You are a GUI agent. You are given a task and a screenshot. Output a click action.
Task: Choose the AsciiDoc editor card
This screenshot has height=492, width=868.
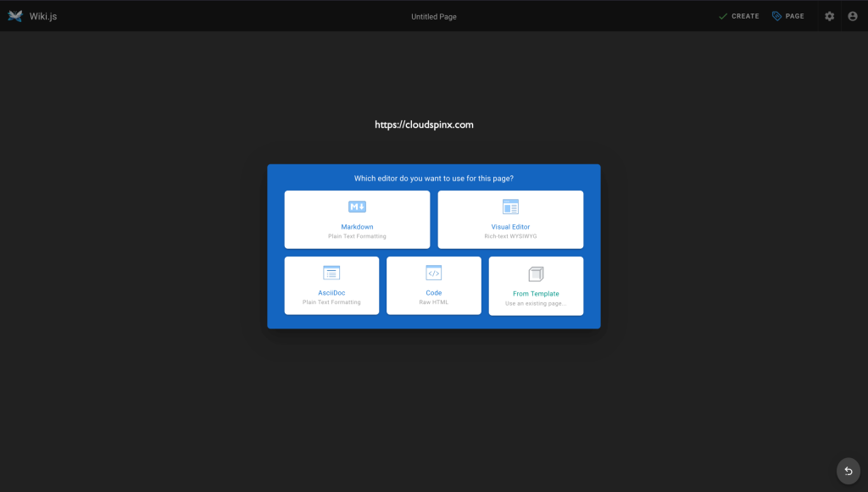(x=331, y=285)
